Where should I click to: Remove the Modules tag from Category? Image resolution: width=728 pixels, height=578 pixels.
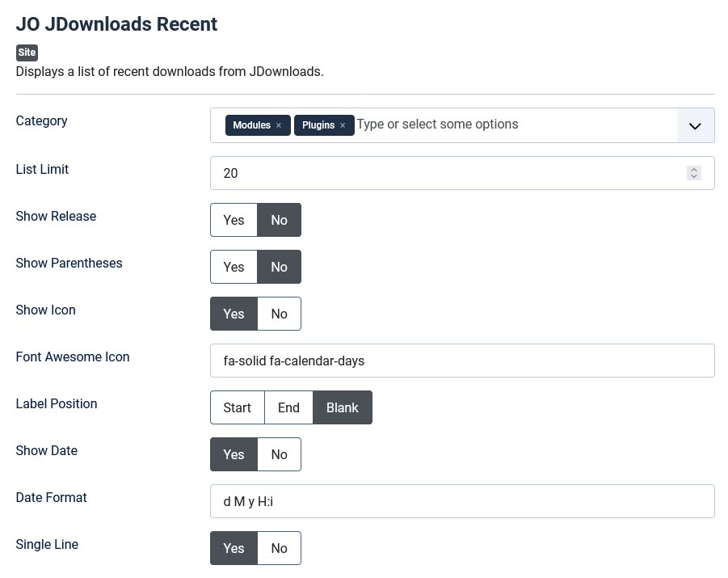click(278, 125)
